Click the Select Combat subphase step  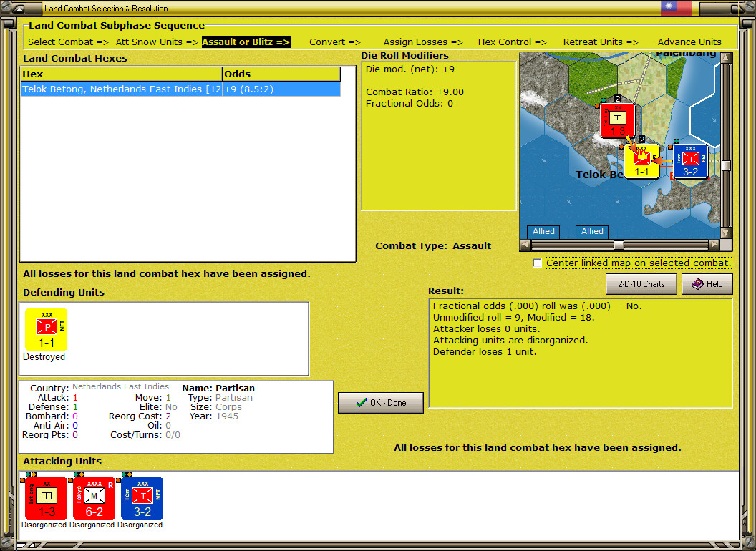pos(68,42)
